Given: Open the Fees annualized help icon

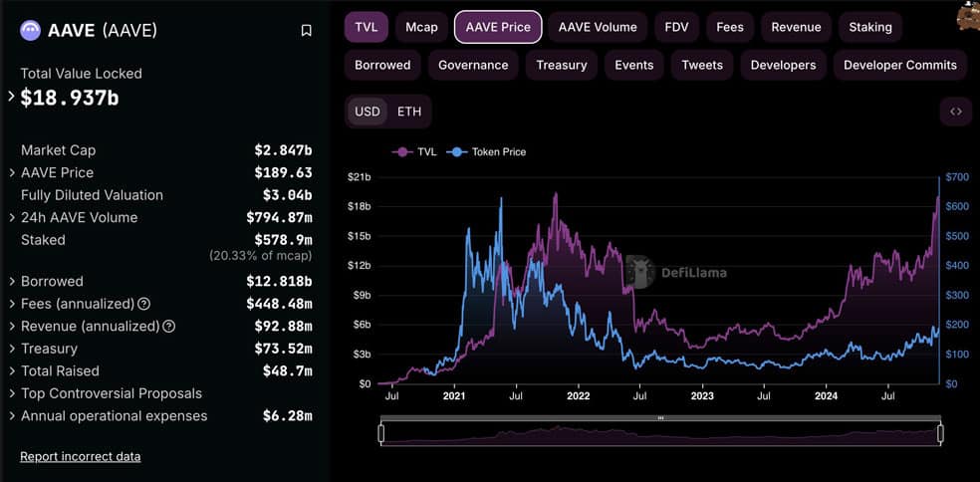Looking at the screenshot, I should click(143, 304).
